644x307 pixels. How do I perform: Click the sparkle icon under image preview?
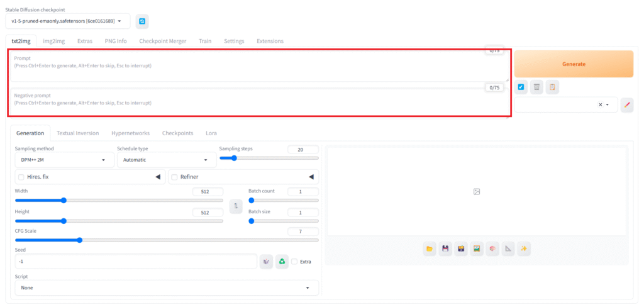pos(523,249)
